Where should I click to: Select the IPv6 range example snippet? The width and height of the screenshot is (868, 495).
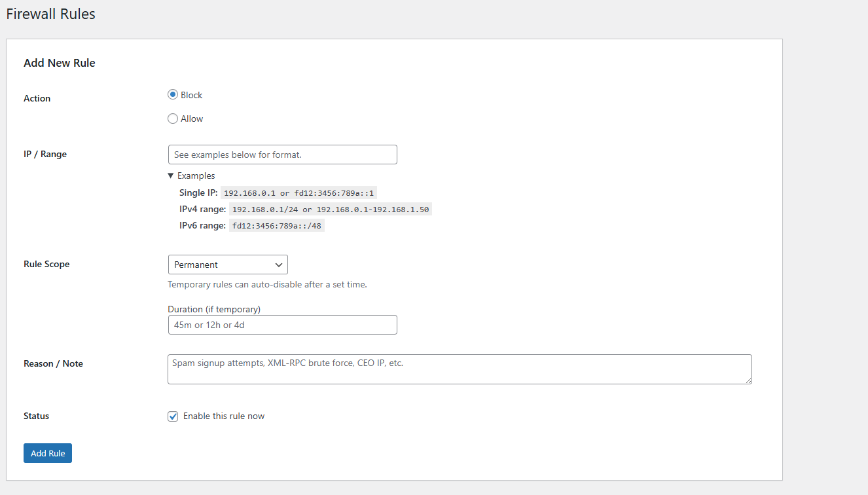(x=276, y=225)
